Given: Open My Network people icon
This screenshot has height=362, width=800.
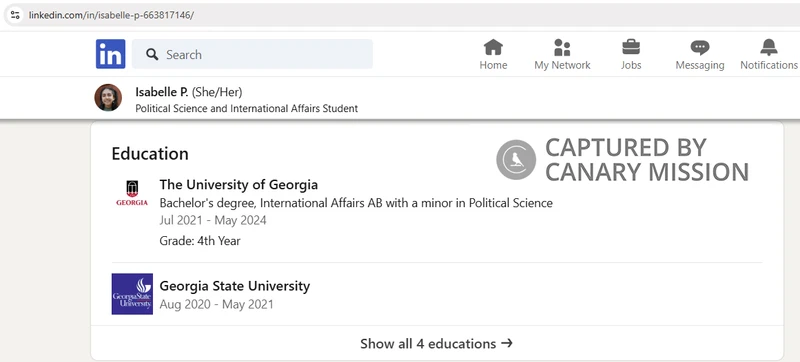Looking at the screenshot, I should [562, 47].
